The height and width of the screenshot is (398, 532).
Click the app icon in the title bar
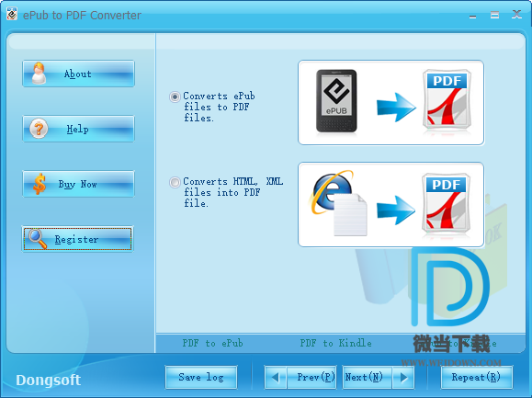[x=12, y=15]
